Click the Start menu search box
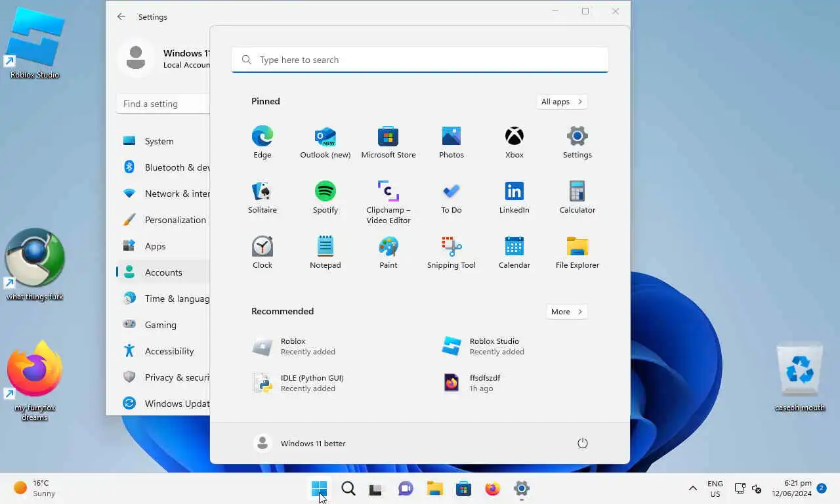 pos(420,60)
